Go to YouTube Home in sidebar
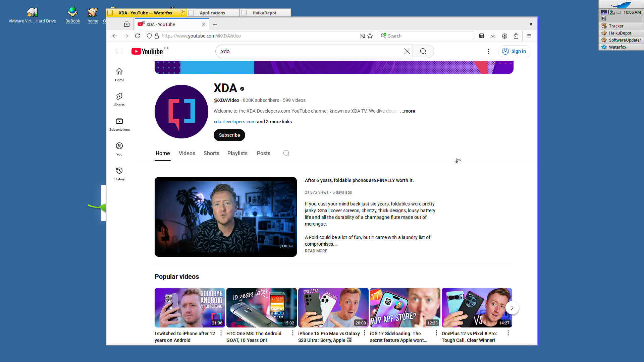 [x=119, y=75]
